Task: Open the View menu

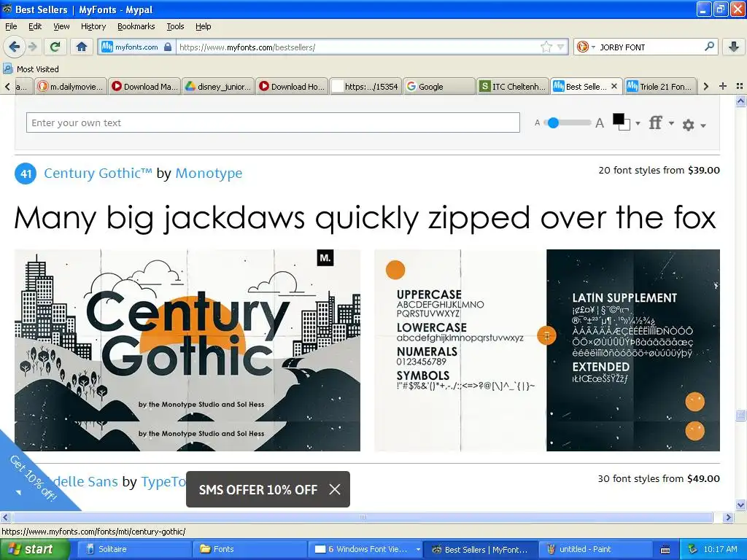Action: 61,26
